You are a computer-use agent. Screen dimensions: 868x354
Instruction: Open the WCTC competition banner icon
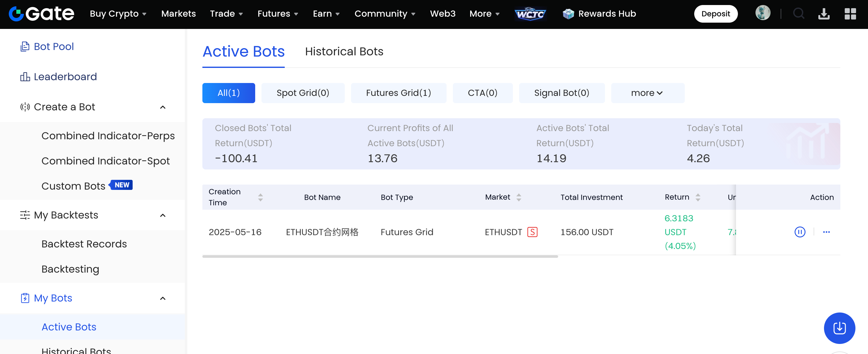(530, 14)
